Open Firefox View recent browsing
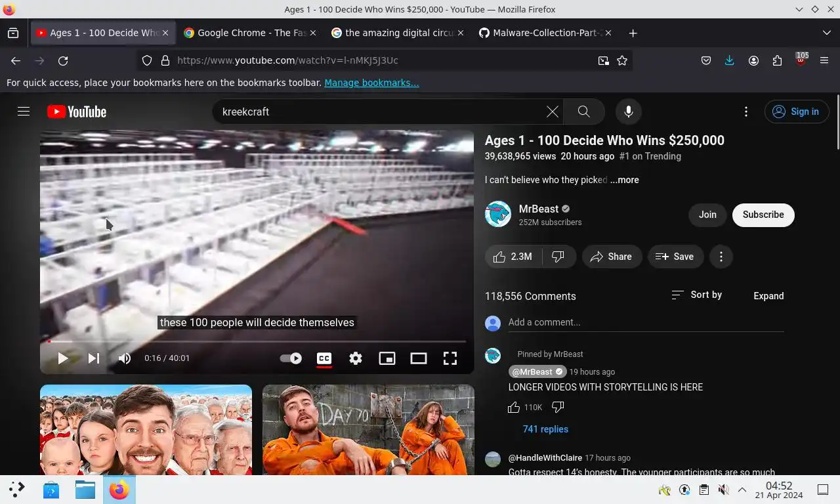The image size is (840, 504). [13, 33]
